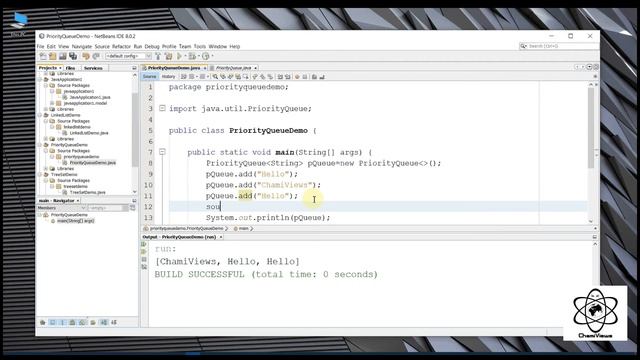Click the Comment editor toolbar icon

tap(314, 76)
